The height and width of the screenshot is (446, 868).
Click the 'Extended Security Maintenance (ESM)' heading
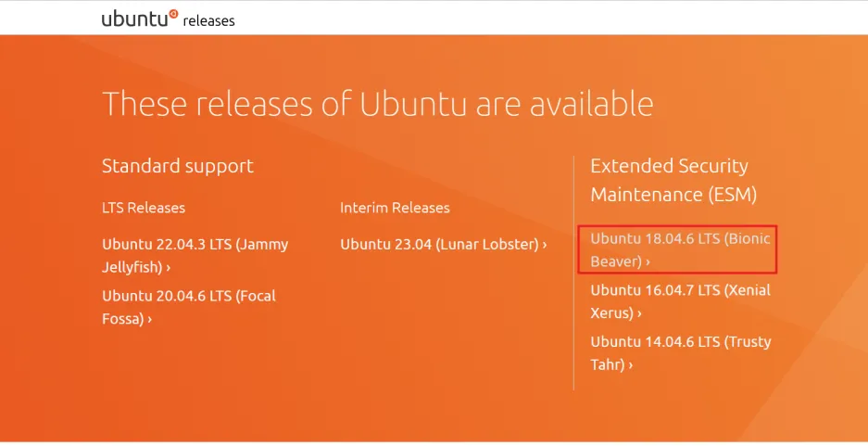(x=673, y=180)
